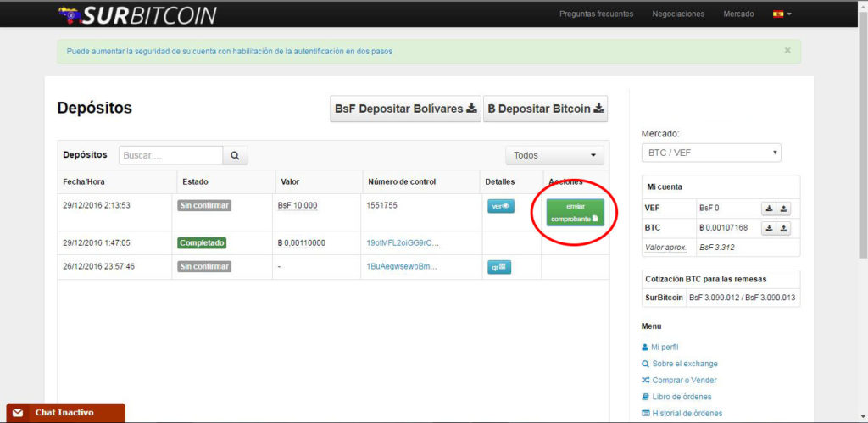This screenshot has height=423, width=868.
Task: Open the Spanish flag language selector
Action: pyautogui.click(x=782, y=14)
